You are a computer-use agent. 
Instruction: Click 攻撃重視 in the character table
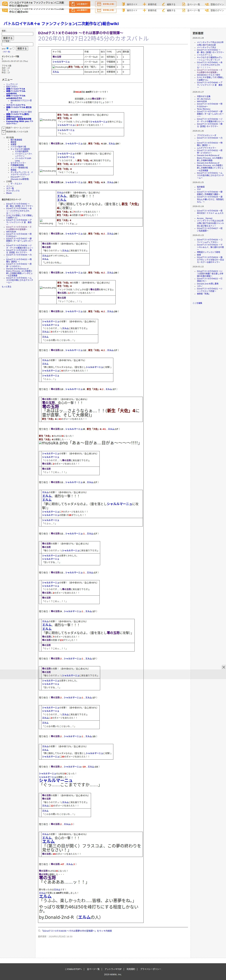(111, 72)
